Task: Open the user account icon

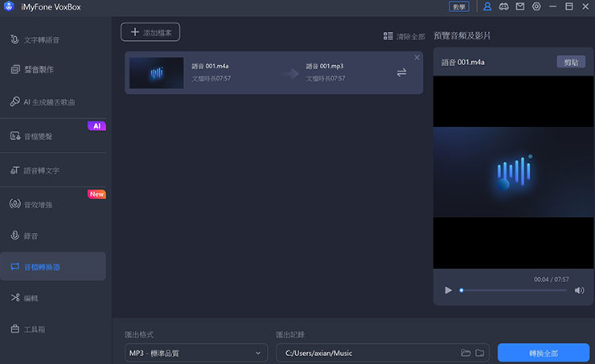Action: click(x=487, y=6)
